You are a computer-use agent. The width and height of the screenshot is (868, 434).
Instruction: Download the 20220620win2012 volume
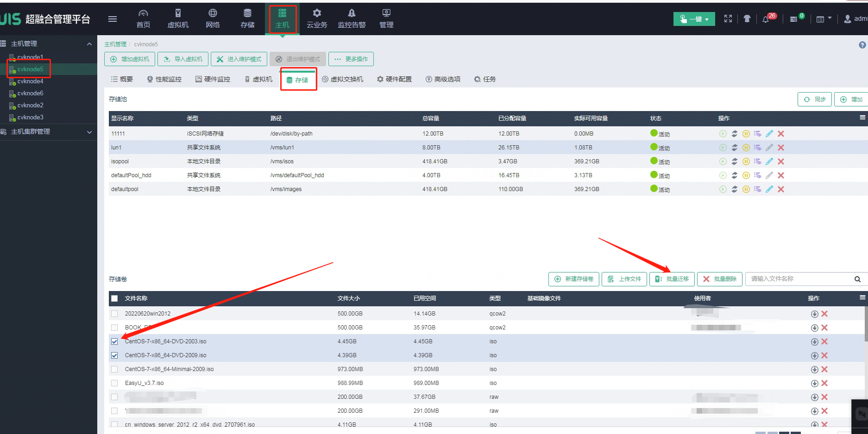(x=814, y=314)
